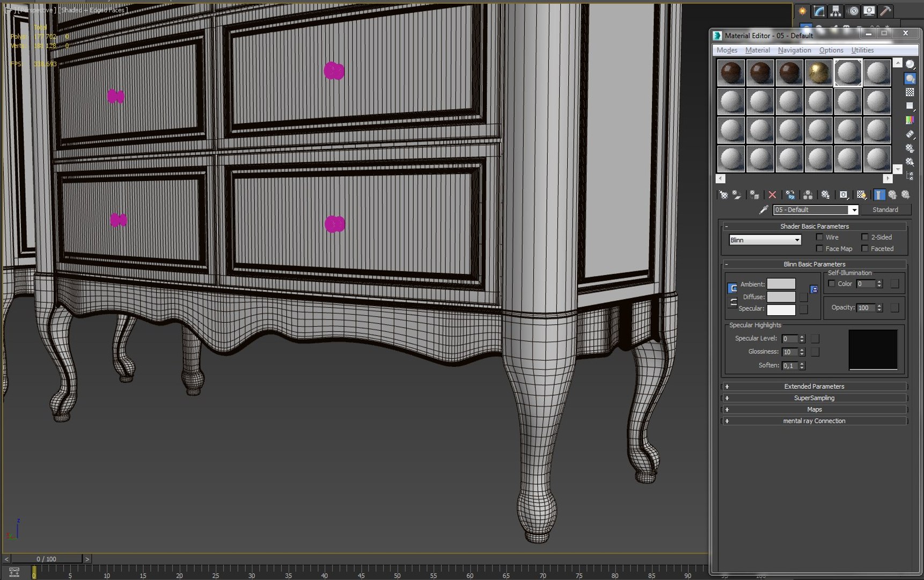Click Sample Type sphere icon
Image resolution: width=924 pixels, height=580 pixels.
point(910,64)
